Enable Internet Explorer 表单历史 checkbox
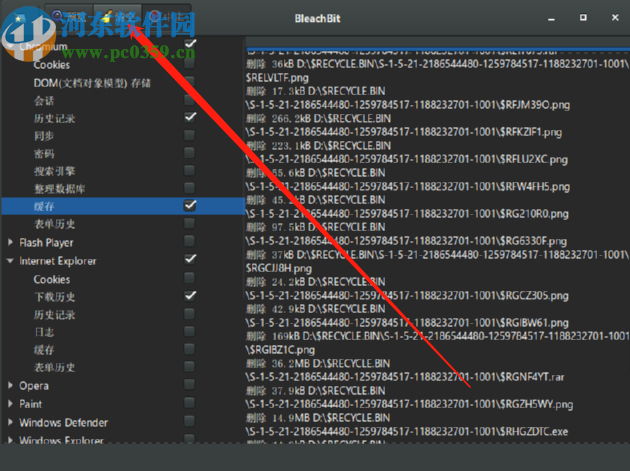This screenshot has width=630, height=471. click(190, 367)
